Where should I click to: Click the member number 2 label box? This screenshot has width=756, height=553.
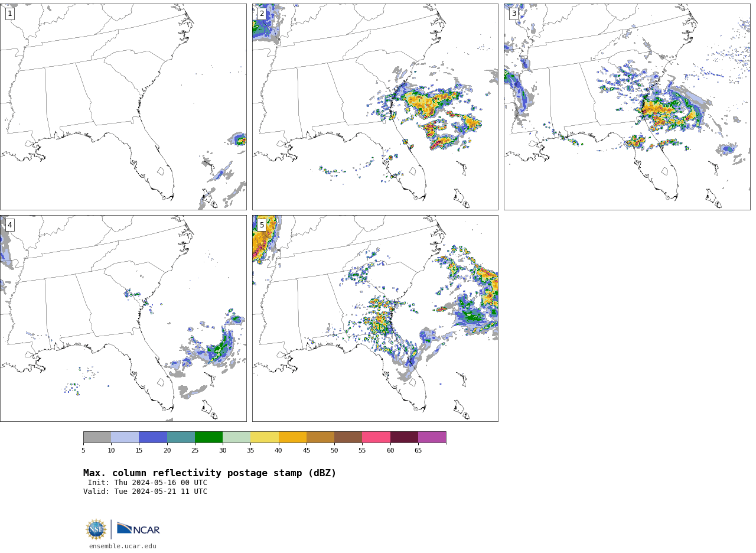click(262, 14)
